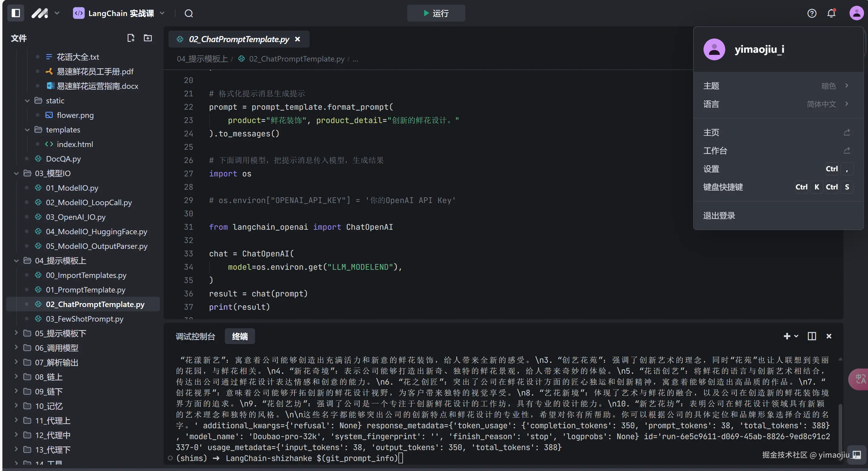
Task: Click the translate floating button
Action: (x=859, y=379)
